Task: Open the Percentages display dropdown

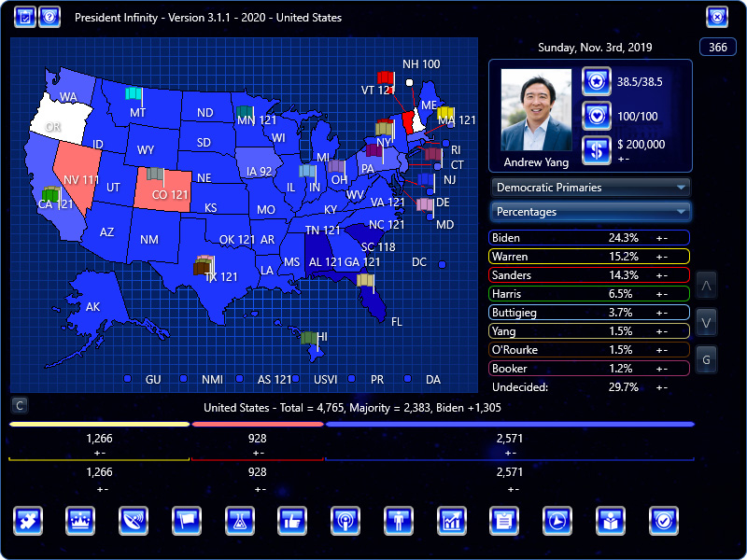Action: point(590,212)
